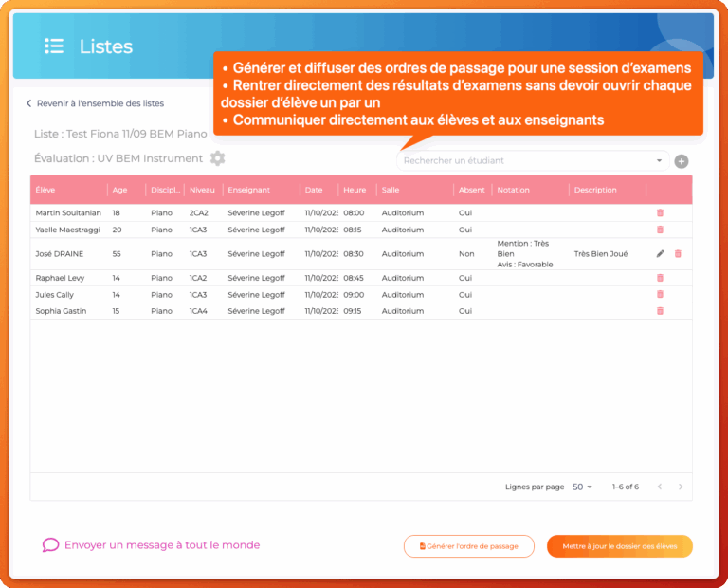Click the plus icon to add student

point(681,161)
